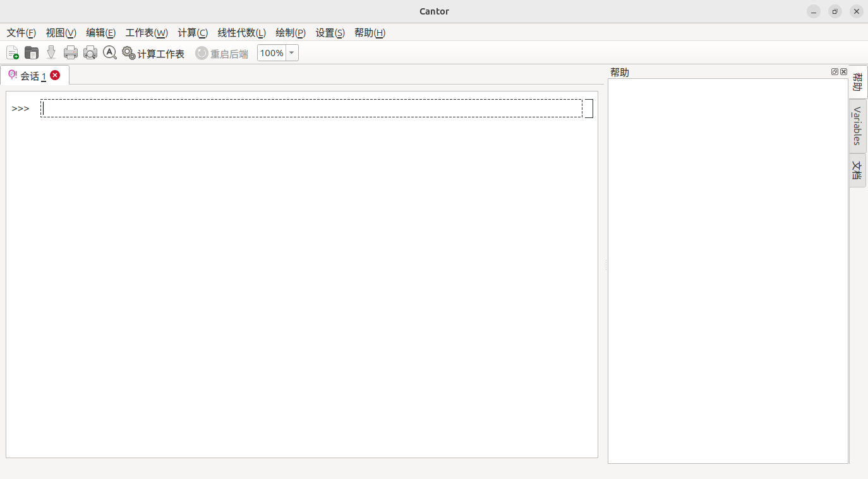Open the 线性代数(L) menu
The height and width of the screenshot is (479, 868).
241,33
